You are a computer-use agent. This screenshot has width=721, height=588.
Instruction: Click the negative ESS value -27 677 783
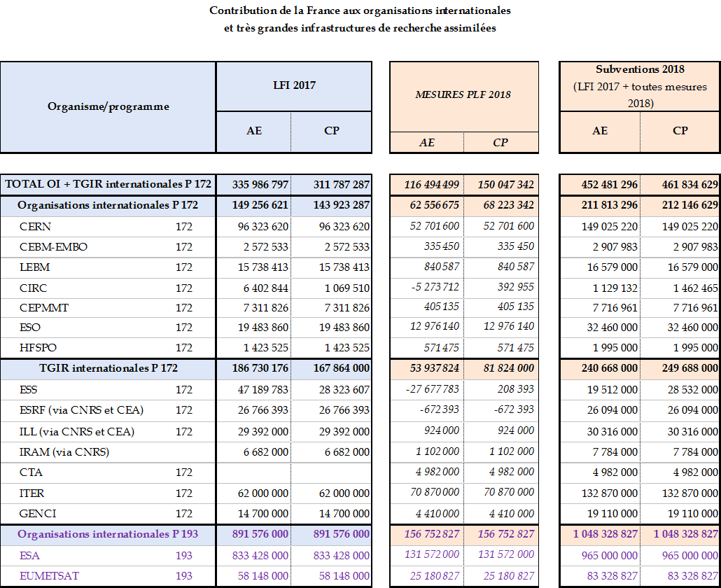(430, 389)
